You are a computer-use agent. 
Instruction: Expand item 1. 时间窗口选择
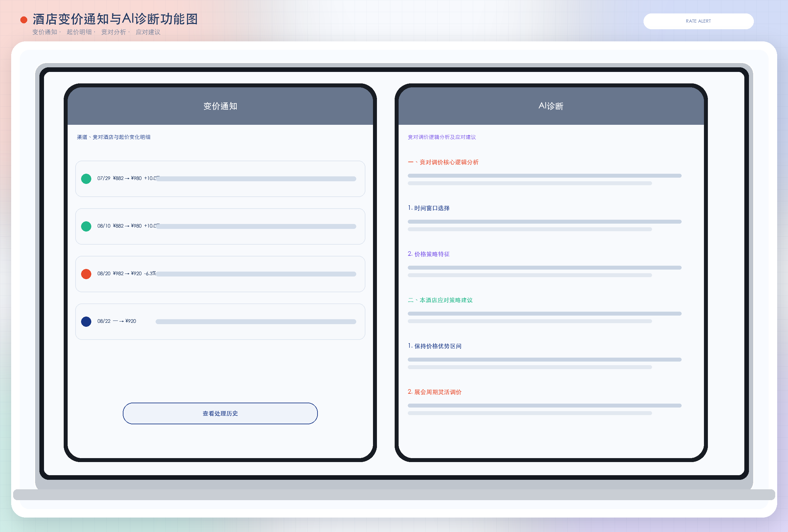pyautogui.click(x=428, y=208)
